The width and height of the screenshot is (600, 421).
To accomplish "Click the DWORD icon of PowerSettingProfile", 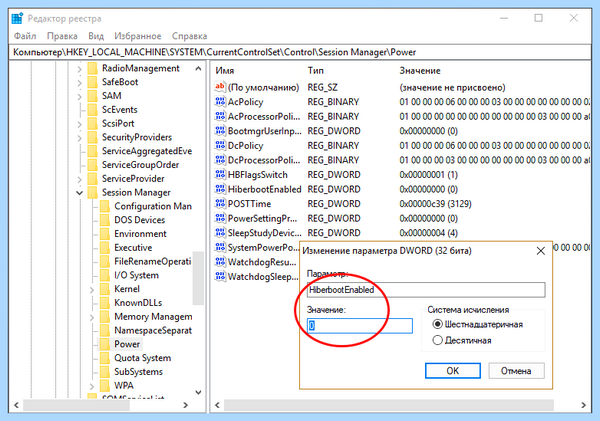I will click(x=220, y=218).
